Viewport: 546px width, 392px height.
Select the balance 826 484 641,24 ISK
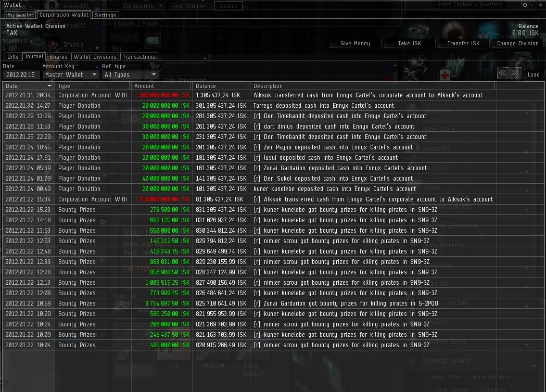pos(221,294)
